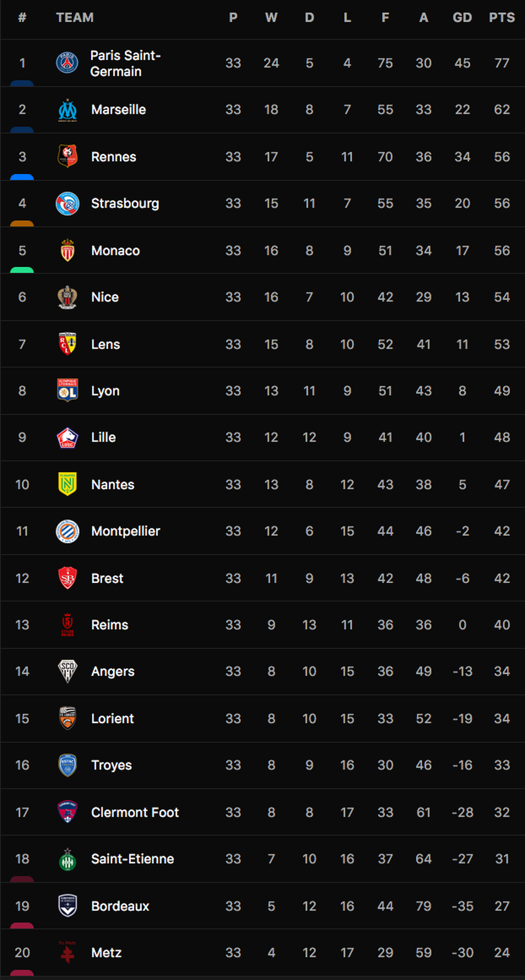Click the Nantes yellow crest
Screen dimensions: 525x980
coord(67,484)
